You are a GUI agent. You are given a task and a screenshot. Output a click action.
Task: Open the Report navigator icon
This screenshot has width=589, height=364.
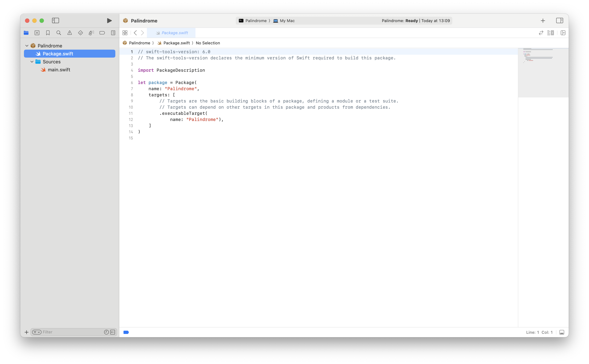(x=113, y=33)
